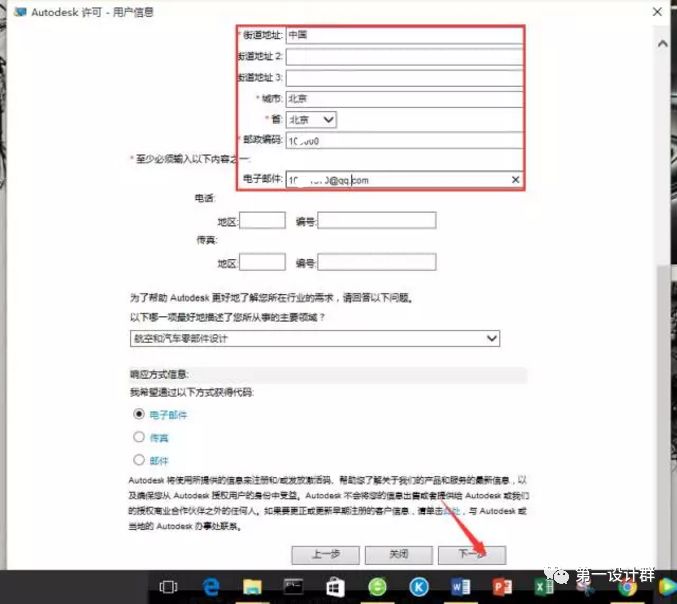
Task: Clear the 电子邮件 field with its X icon
Action: click(x=515, y=180)
